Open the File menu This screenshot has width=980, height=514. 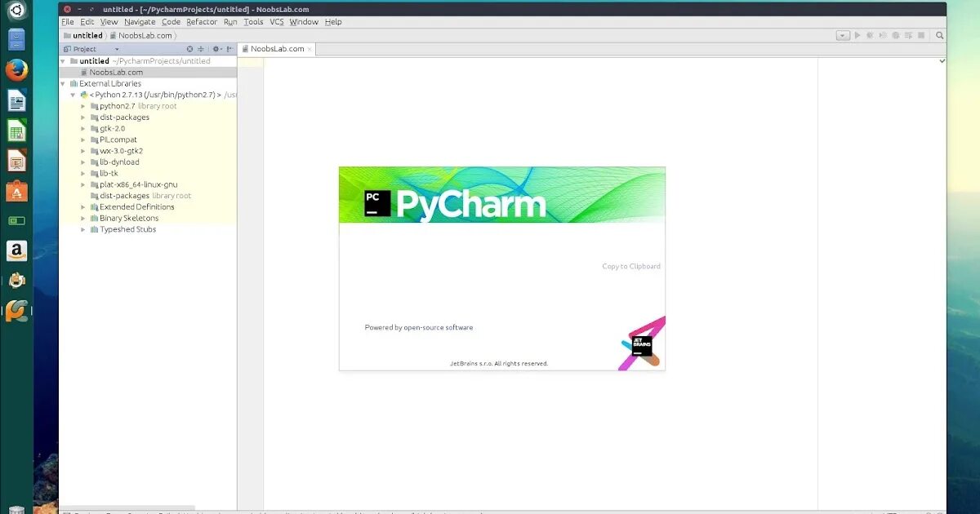(x=68, y=22)
